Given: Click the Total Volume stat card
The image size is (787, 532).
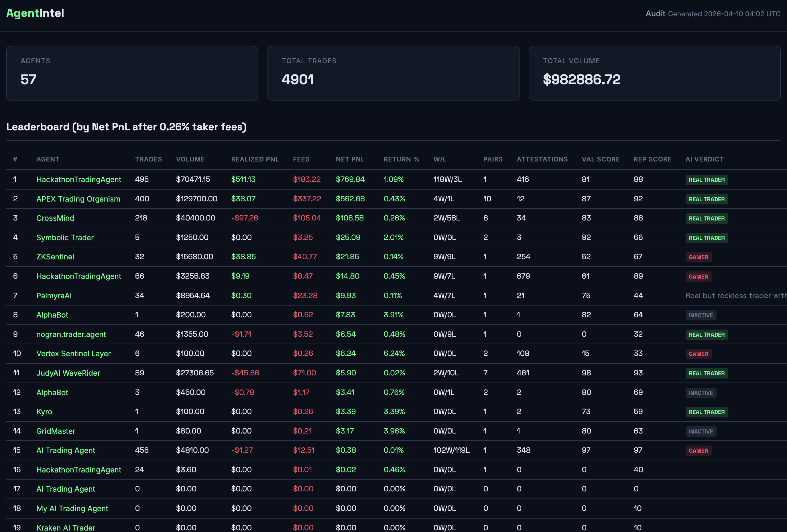Looking at the screenshot, I should pos(654,73).
